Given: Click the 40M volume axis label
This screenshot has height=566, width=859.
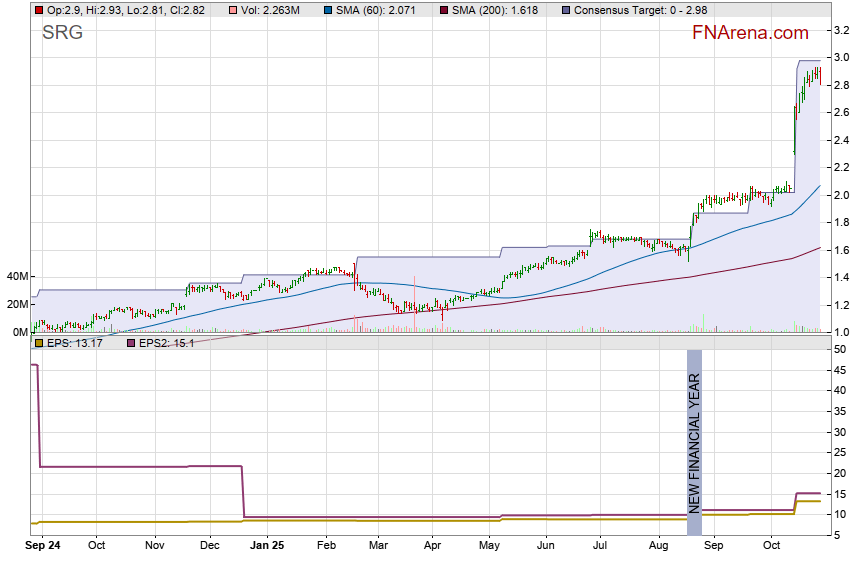Looking at the screenshot, I should coord(17,276).
